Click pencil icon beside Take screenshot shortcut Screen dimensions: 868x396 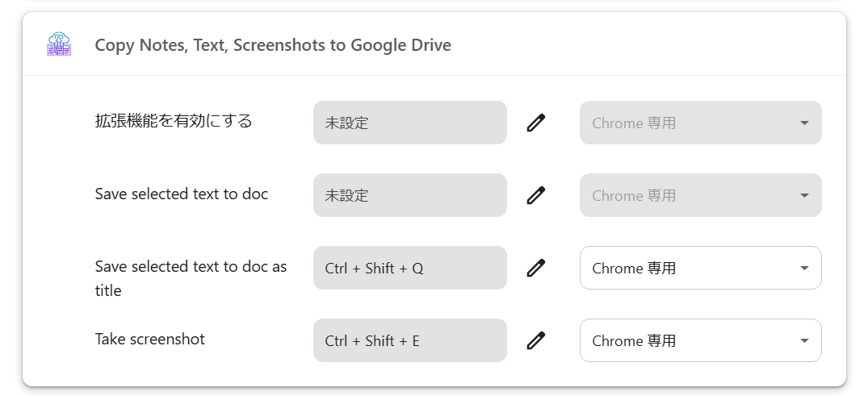[536, 340]
